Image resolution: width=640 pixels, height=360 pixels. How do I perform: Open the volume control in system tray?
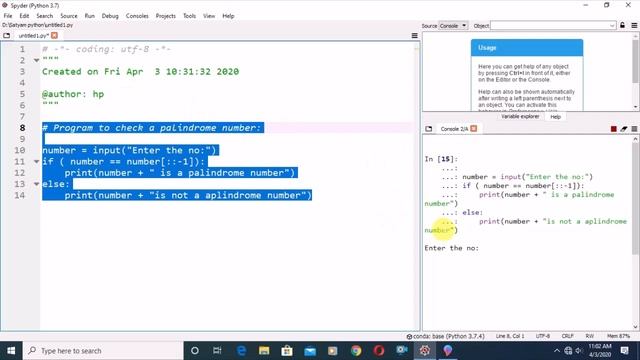click(x=579, y=351)
